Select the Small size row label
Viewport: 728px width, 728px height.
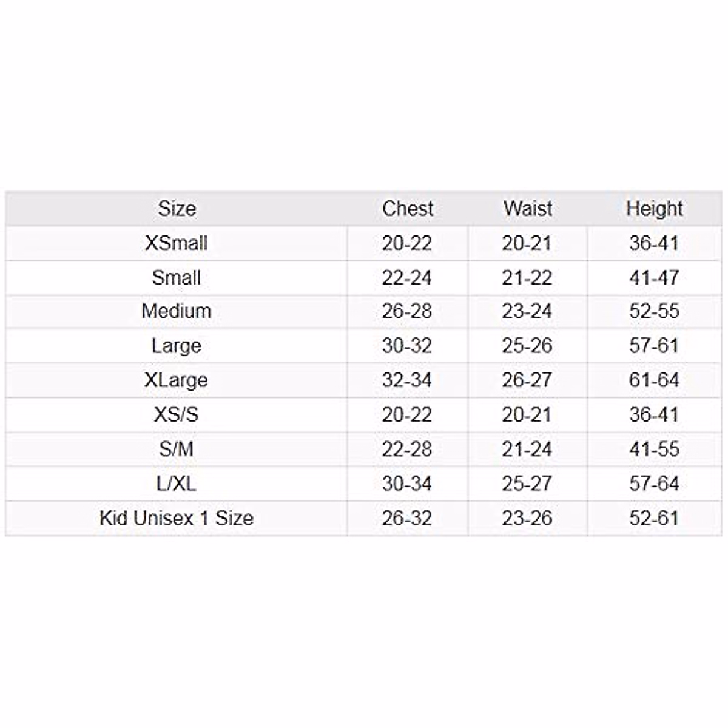[177, 278]
